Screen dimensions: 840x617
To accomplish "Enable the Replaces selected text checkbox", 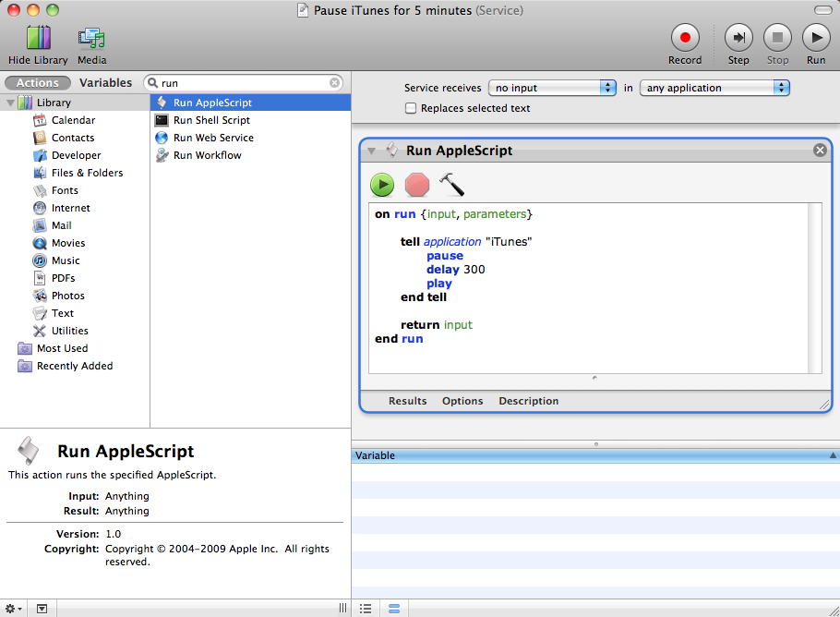I will tap(411, 108).
